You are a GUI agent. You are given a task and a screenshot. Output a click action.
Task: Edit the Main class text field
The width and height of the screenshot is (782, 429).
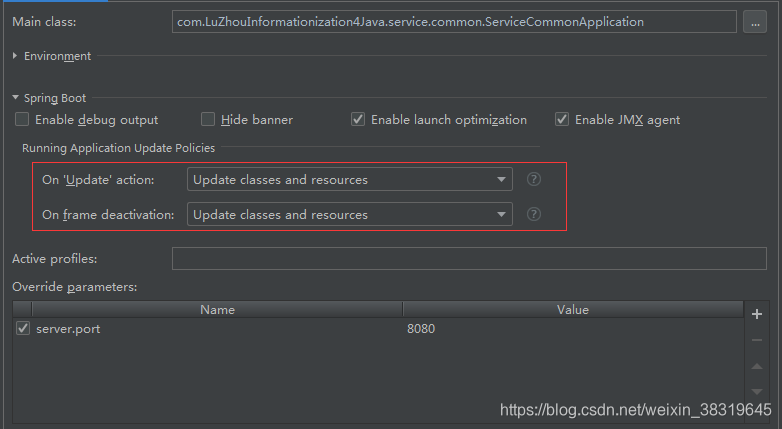tap(454, 22)
